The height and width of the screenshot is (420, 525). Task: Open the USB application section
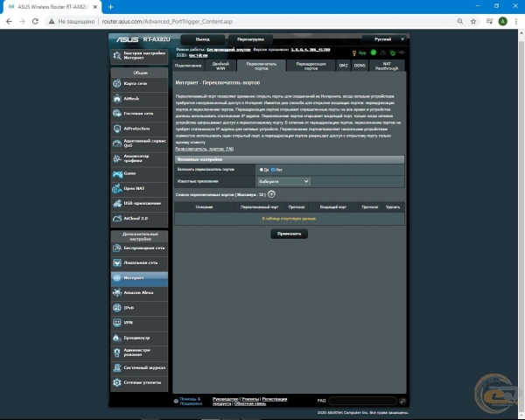tap(139, 203)
